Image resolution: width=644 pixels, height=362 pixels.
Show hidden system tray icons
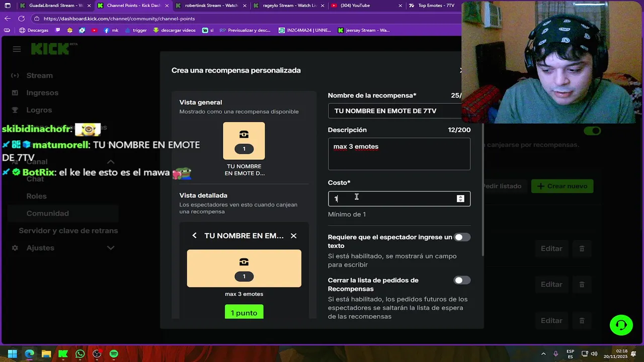click(x=543, y=354)
